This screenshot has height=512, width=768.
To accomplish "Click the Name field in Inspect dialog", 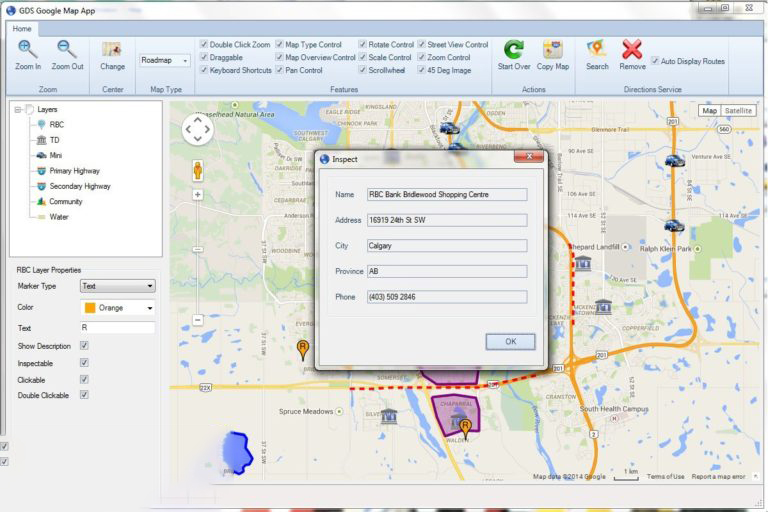I will pyautogui.click(x=447, y=195).
